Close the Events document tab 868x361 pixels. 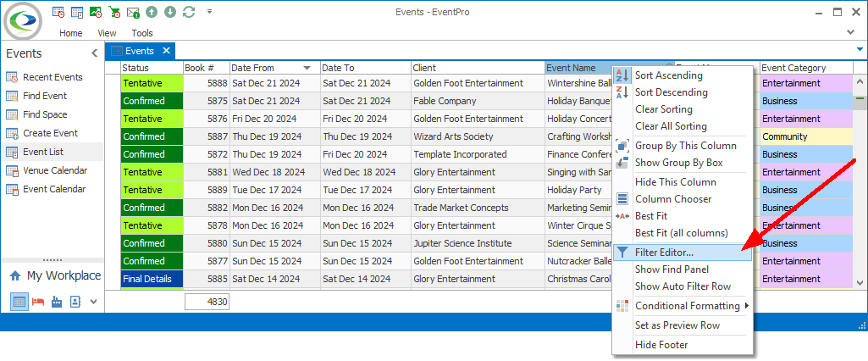(166, 51)
